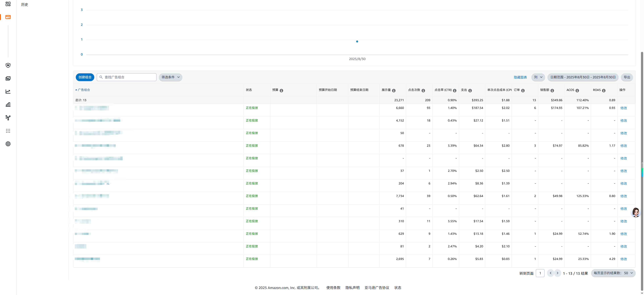Click the info icon next to ACOS
This screenshot has height=295, width=644.
pos(577,91)
